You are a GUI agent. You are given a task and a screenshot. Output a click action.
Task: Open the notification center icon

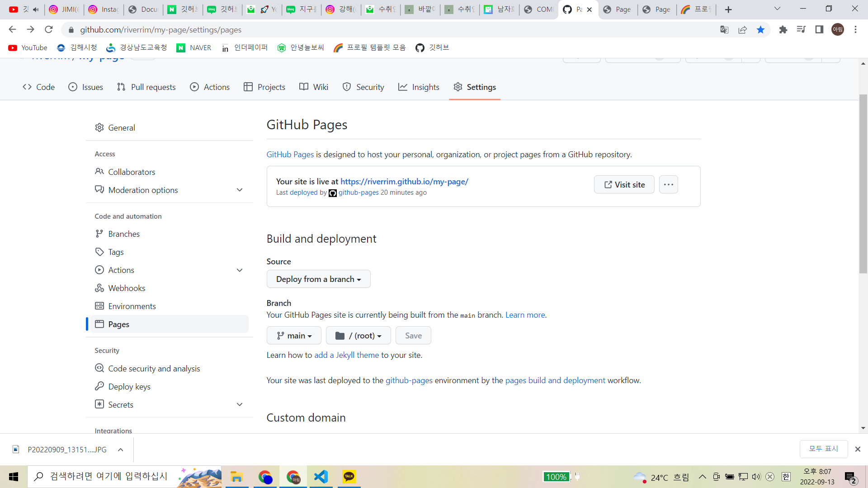850,477
